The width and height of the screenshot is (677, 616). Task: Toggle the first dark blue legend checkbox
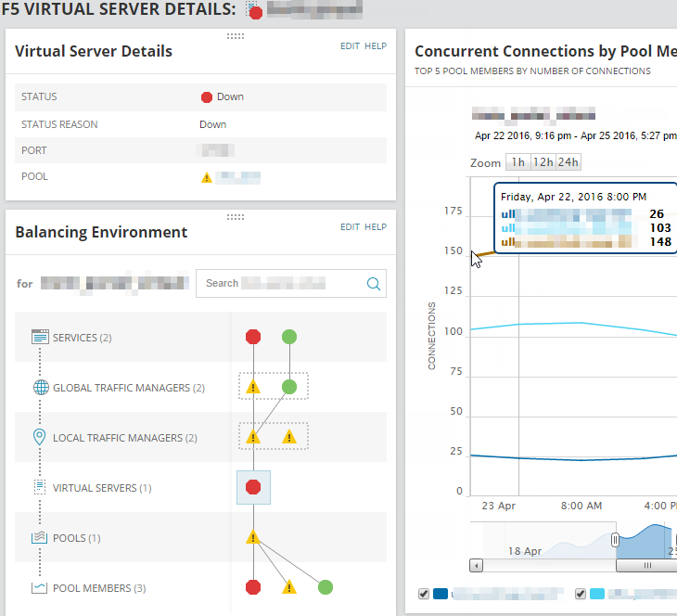click(x=425, y=594)
